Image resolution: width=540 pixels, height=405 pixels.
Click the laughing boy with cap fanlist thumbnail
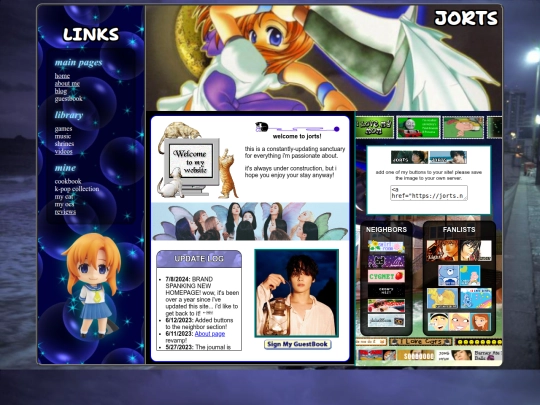[438, 322]
